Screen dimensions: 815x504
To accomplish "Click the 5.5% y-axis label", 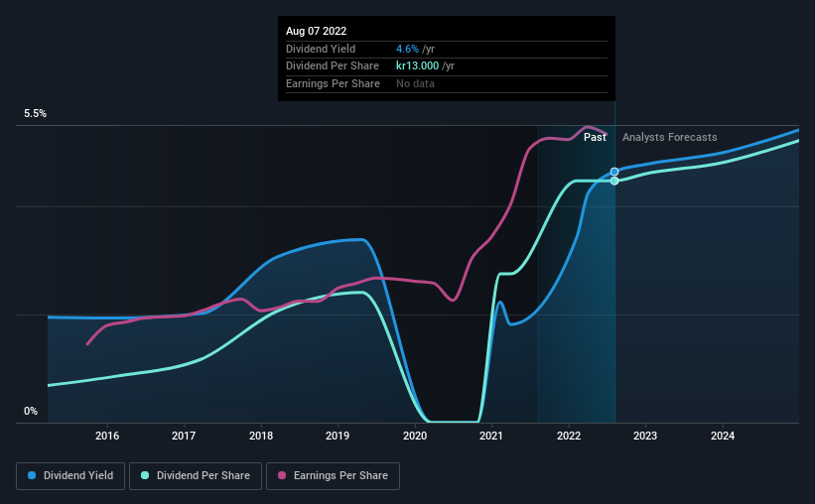I will 35,113.
